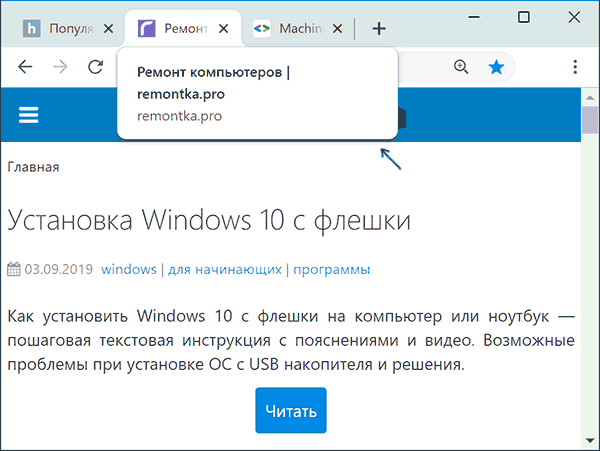Click the scrollbar down arrow
This screenshot has height=451, width=600.
[x=590, y=441]
